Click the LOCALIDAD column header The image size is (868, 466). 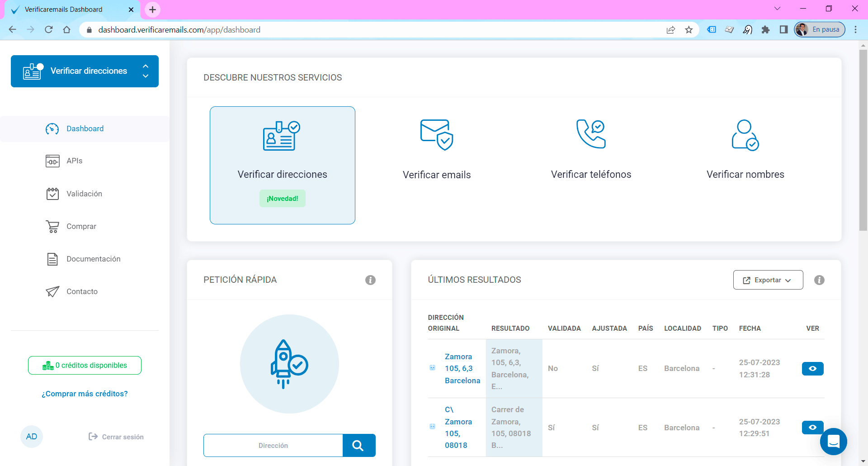point(683,328)
